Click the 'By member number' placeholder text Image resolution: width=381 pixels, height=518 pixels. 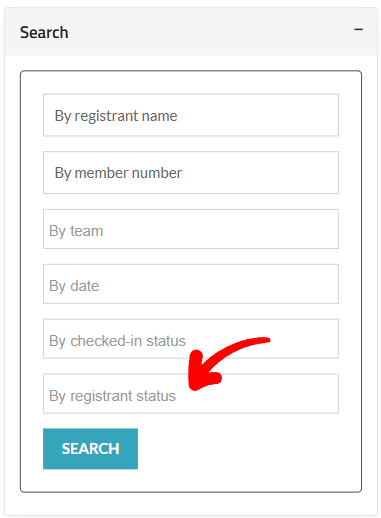[118, 173]
